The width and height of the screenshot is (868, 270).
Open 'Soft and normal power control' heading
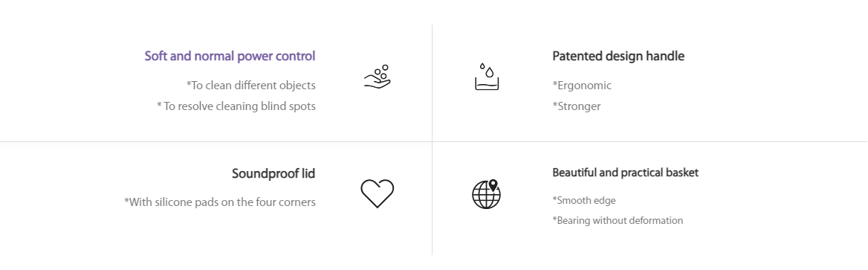(230, 56)
